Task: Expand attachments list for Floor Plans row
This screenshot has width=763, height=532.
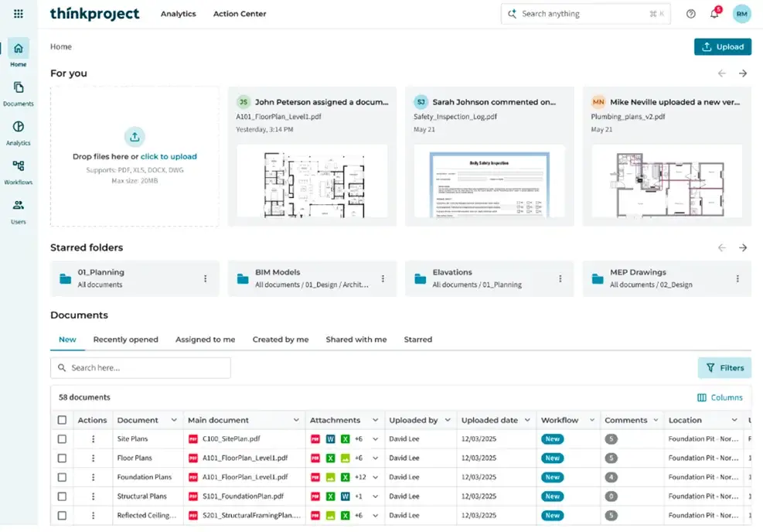Action: click(x=375, y=458)
